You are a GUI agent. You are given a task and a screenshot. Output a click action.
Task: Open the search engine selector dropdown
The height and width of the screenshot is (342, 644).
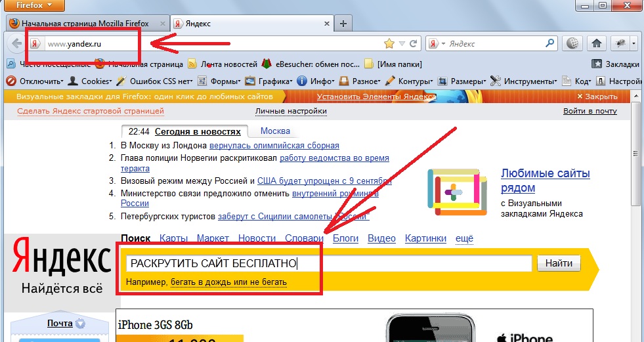437,43
